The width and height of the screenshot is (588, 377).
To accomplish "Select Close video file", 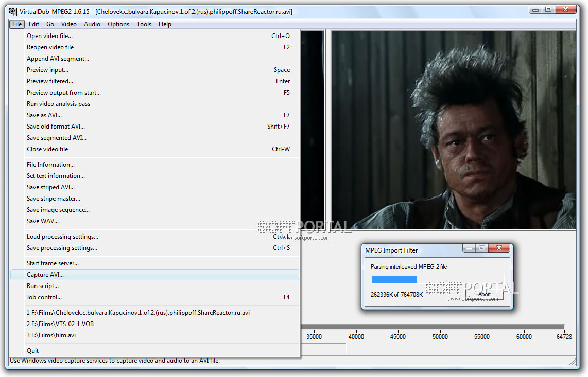I will coord(154,149).
